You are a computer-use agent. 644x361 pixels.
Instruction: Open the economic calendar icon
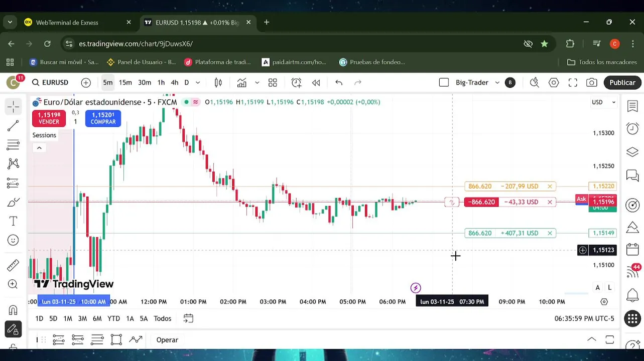pyautogui.click(x=632, y=250)
